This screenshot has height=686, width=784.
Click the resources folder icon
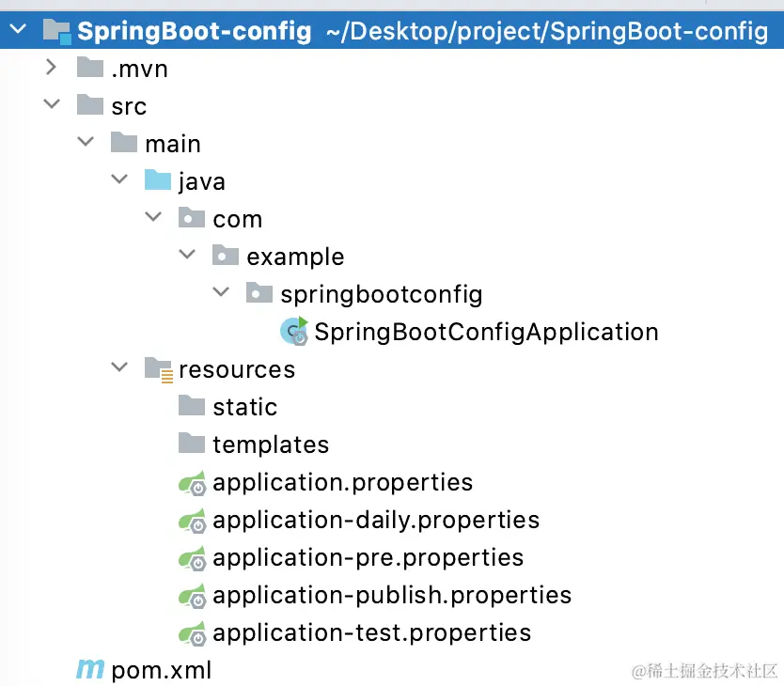tap(158, 369)
